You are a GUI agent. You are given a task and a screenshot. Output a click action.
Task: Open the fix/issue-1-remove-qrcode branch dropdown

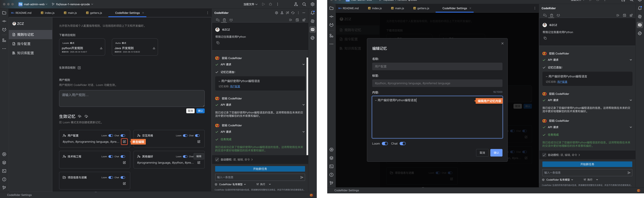72,4
